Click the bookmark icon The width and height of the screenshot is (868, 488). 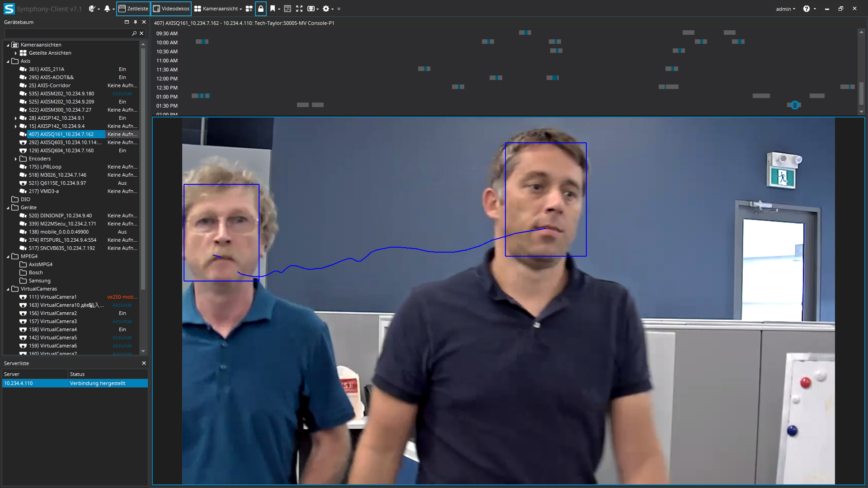(273, 9)
